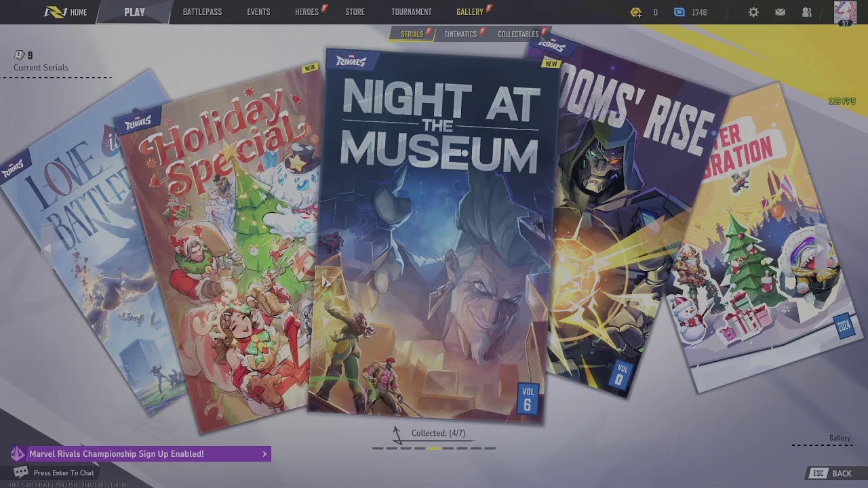The image size is (868, 488).
Task: Open the TOURNAMENT menu
Action: pos(411,12)
